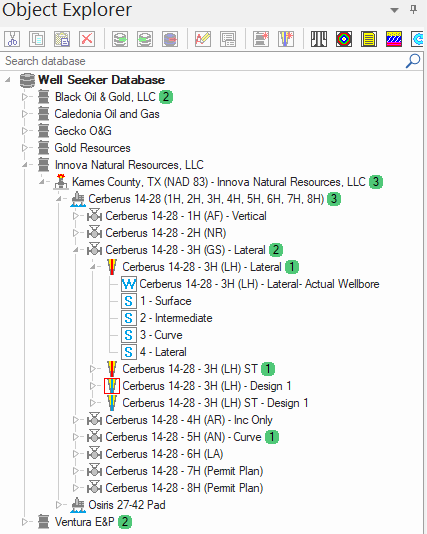Click the green 3 badge beside Karnes County
The image size is (427, 534).
376,182
